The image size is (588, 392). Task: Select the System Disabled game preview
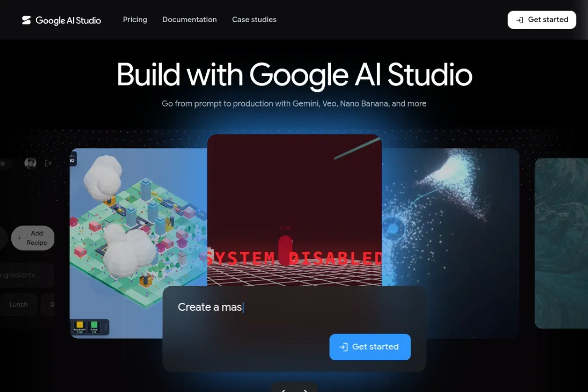click(294, 210)
